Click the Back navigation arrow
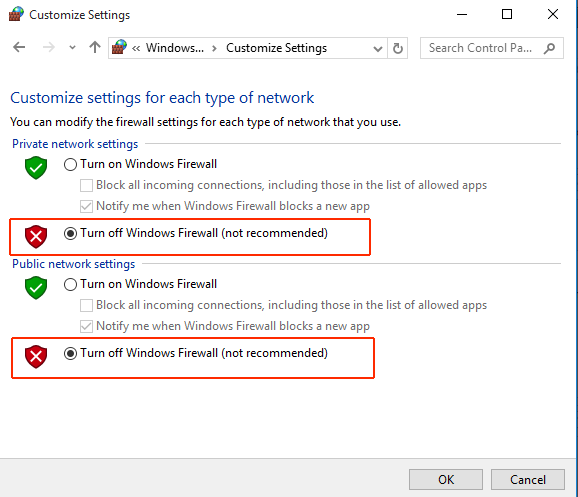This screenshot has height=497, width=578. pos(19,48)
